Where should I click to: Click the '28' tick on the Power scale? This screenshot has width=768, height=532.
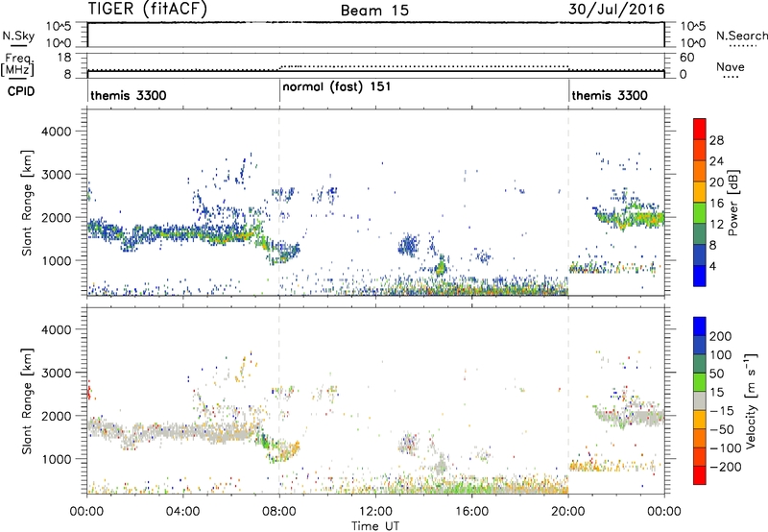point(716,140)
